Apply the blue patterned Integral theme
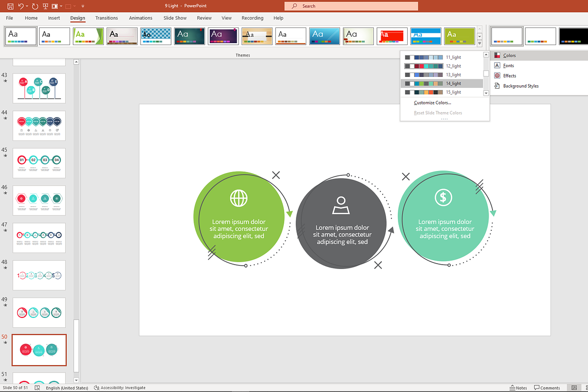The height and width of the screenshot is (392, 588). (x=156, y=36)
